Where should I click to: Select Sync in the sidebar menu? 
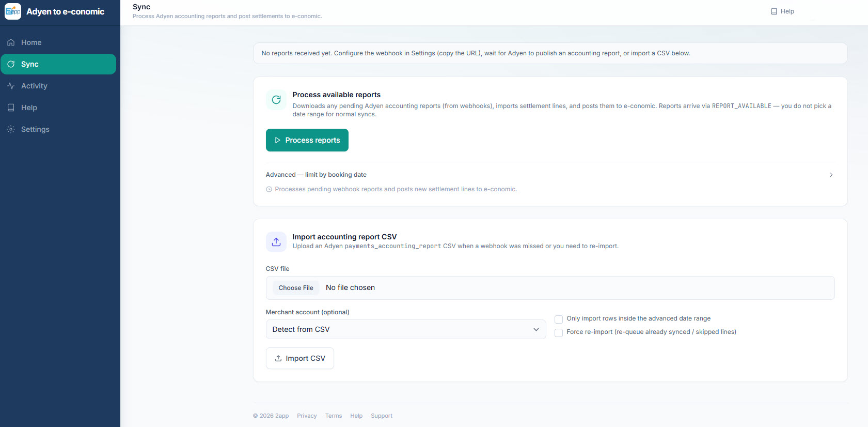point(58,64)
